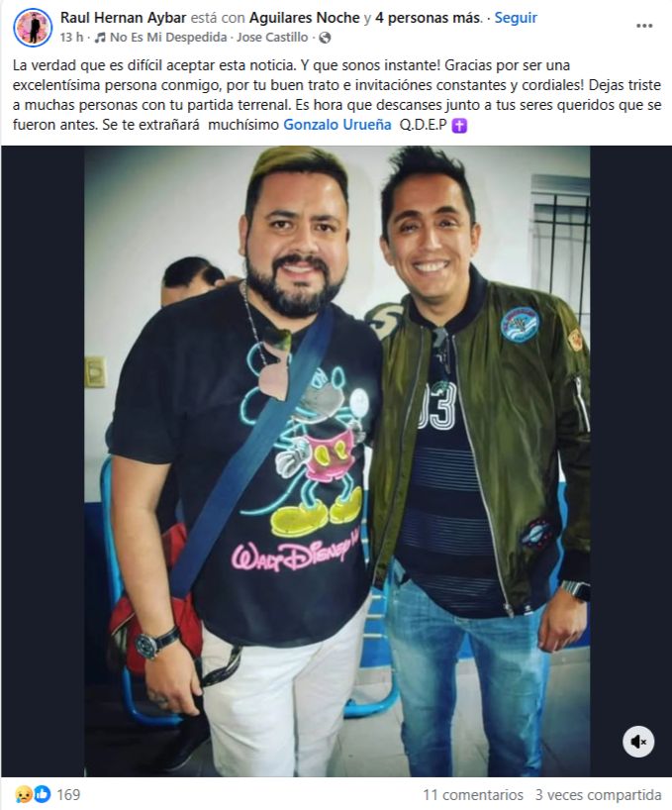Expand the '4 personas más' tagged list
This screenshot has width=672, height=810.
(x=429, y=18)
